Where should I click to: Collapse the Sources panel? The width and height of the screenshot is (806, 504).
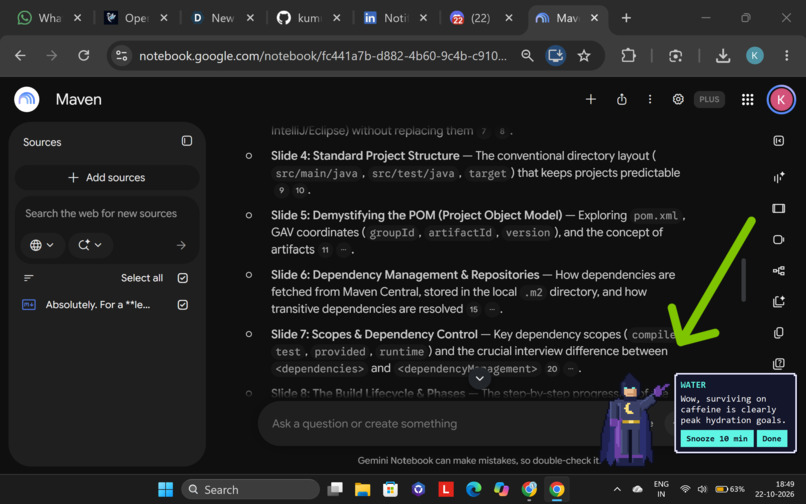tap(187, 141)
